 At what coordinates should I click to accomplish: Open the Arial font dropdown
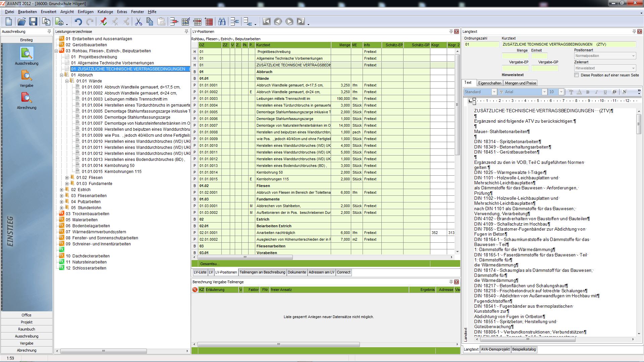[x=544, y=92]
